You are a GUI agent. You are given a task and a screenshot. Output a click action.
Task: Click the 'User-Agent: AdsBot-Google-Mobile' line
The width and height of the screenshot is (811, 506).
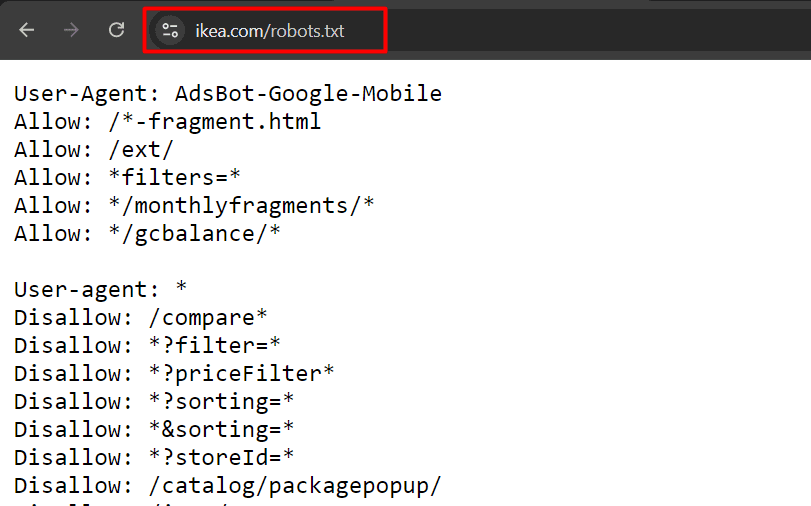coord(227,94)
